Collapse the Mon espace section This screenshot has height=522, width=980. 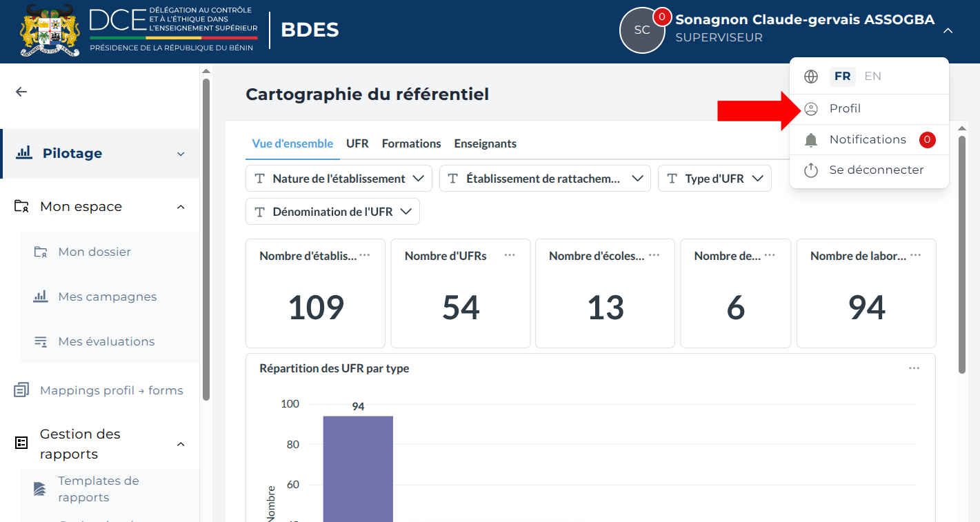[x=181, y=207]
